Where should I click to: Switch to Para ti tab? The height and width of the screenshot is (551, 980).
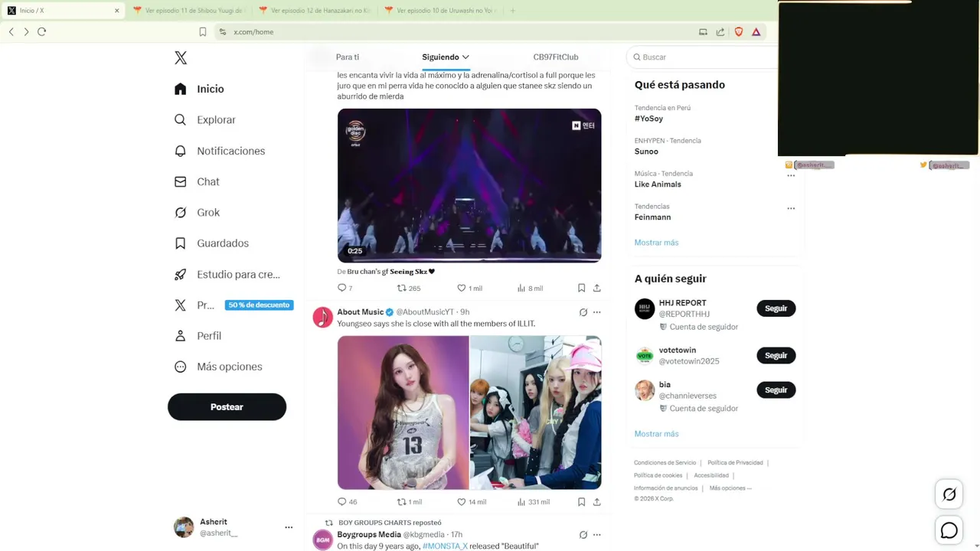coord(348,57)
